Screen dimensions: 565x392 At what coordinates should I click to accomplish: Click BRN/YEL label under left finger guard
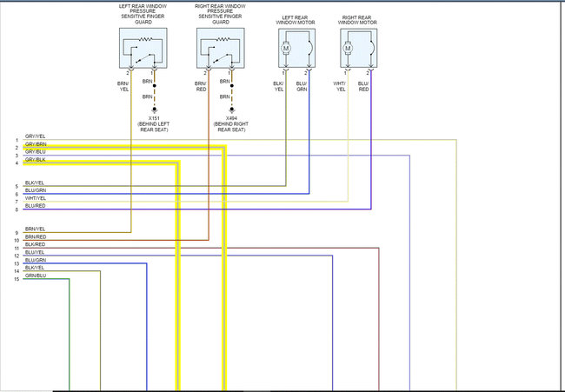point(123,86)
